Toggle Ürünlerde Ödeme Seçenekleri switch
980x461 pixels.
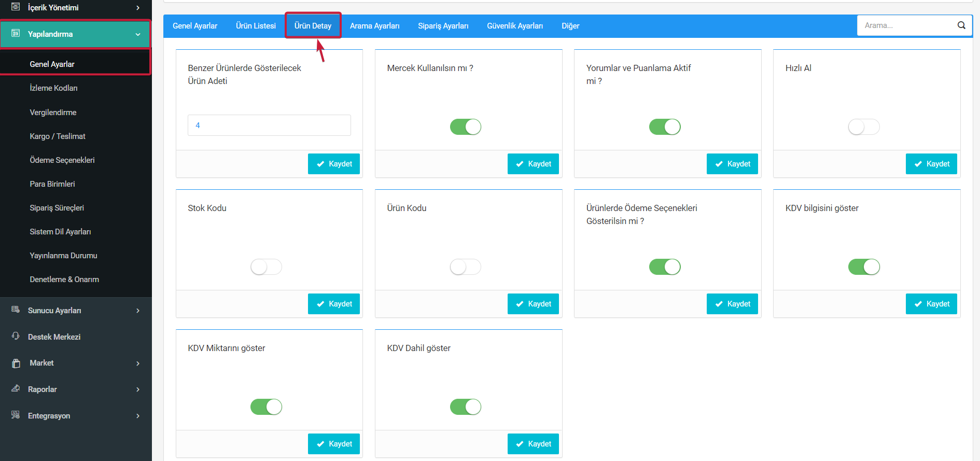point(665,267)
